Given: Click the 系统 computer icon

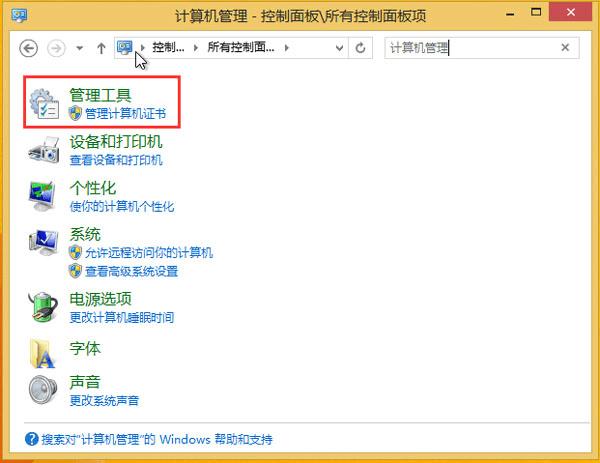Looking at the screenshot, I should pyautogui.click(x=43, y=243).
